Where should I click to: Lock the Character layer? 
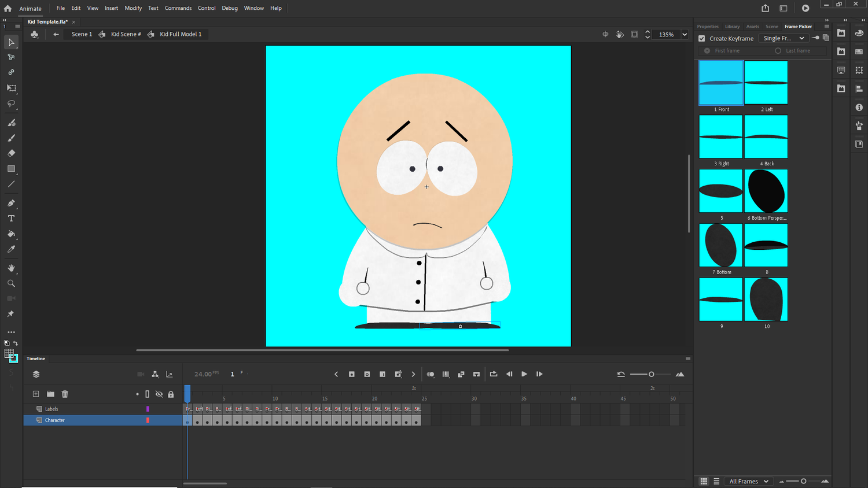(171, 420)
